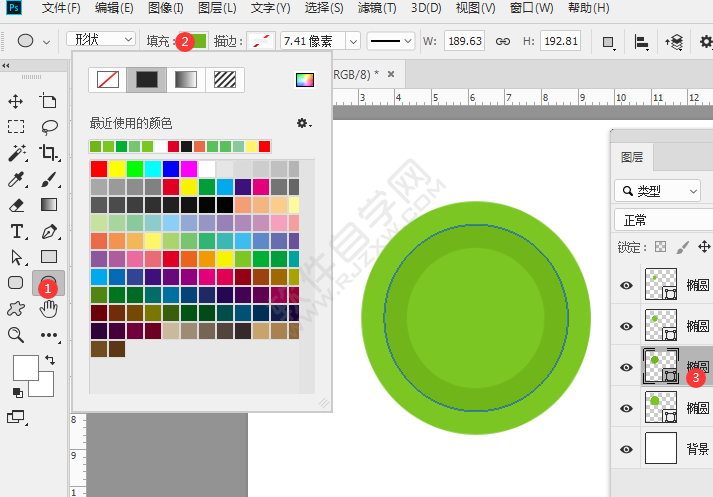
Task: Select the Lasso tool
Action: (48, 127)
